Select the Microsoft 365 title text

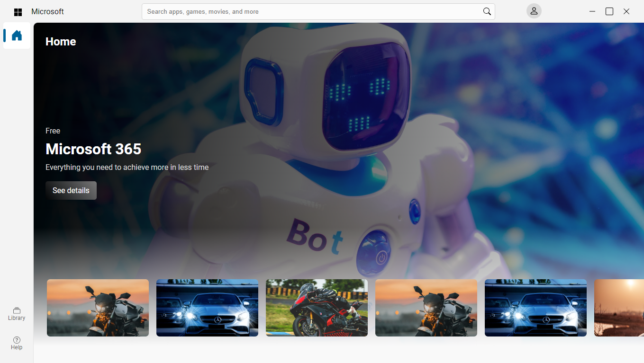point(93,149)
